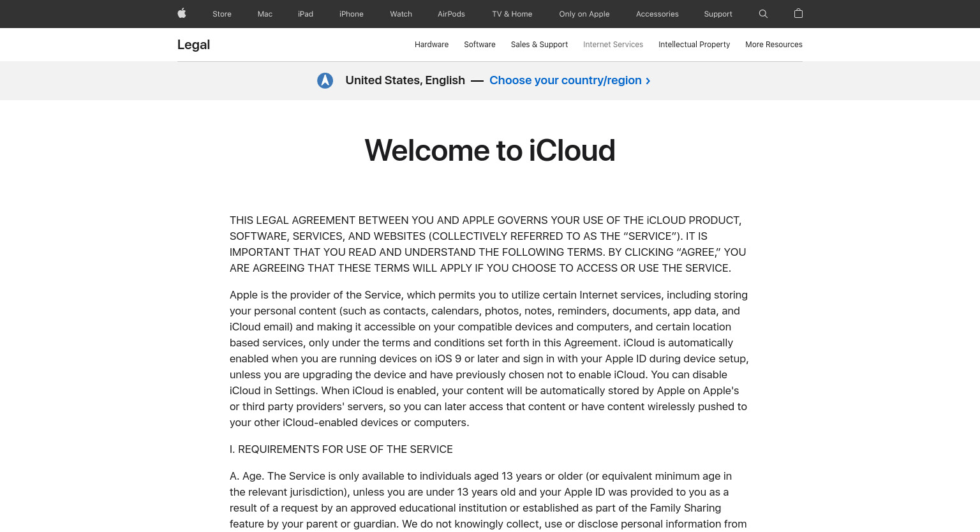Choose your country/region link
Image resolution: width=980 pixels, height=532 pixels.
click(x=570, y=80)
